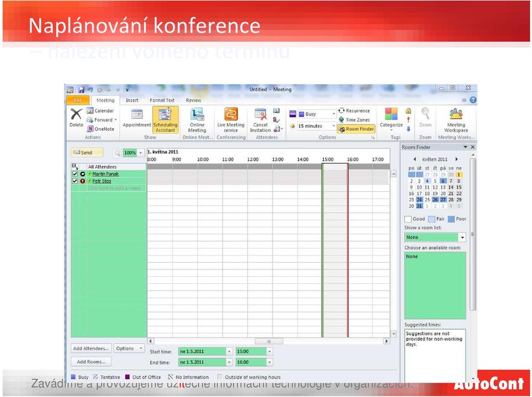Open Categorize color options
This screenshot has height=397, width=532.
tap(391, 120)
